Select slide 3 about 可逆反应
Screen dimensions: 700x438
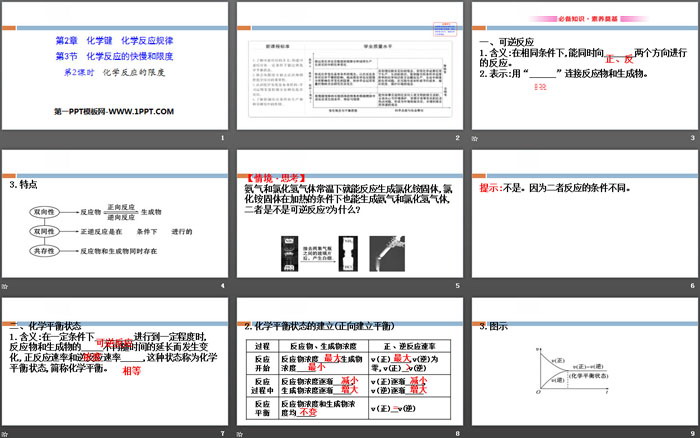click(x=585, y=66)
